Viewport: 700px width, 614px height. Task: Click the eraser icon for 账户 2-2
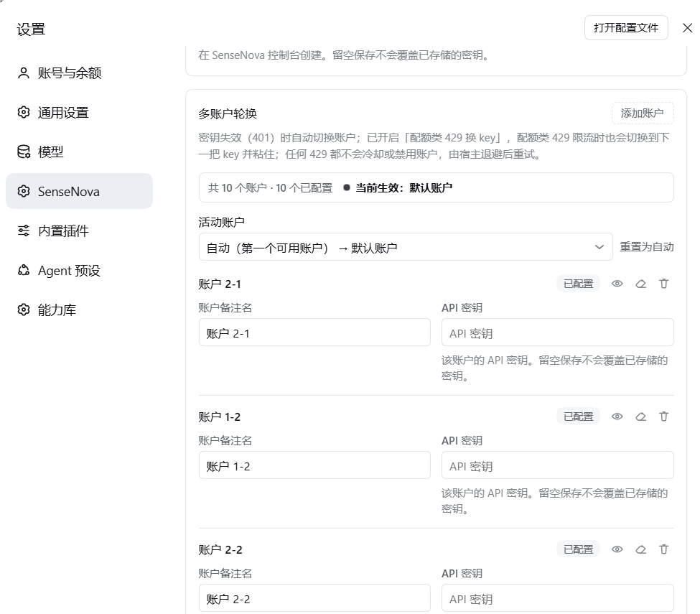click(x=640, y=549)
